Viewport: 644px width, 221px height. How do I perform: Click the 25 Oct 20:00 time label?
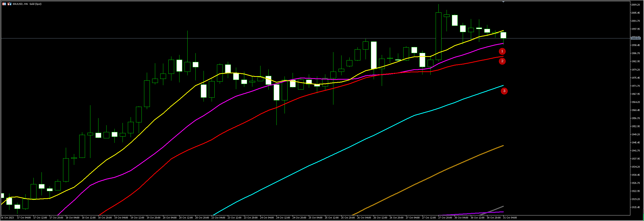pos(348,218)
